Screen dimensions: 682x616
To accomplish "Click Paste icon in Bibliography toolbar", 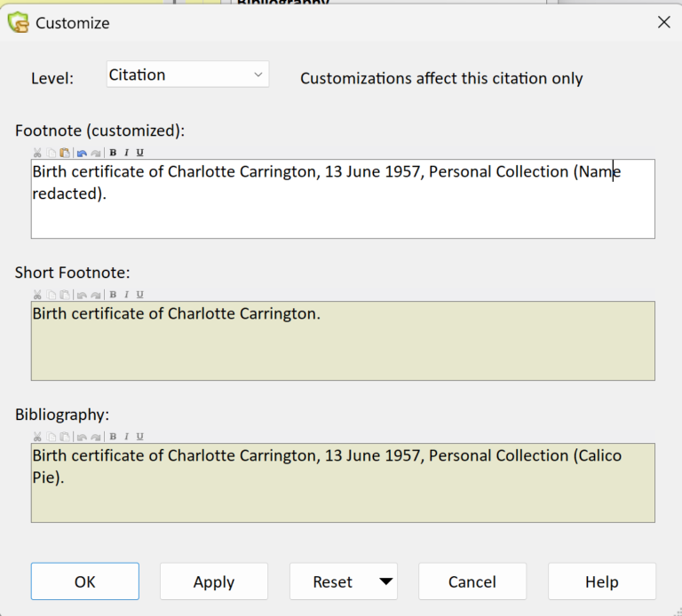I will (65, 437).
